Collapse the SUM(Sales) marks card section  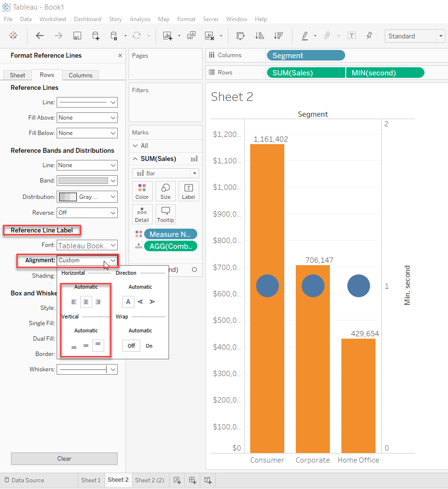[135, 159]
